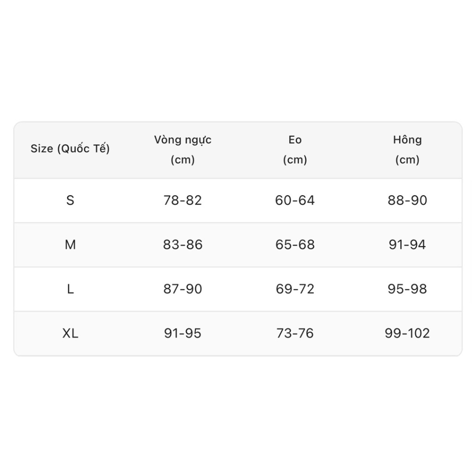
Task: Select the 99-102 hip value
Action: [407, 333]
